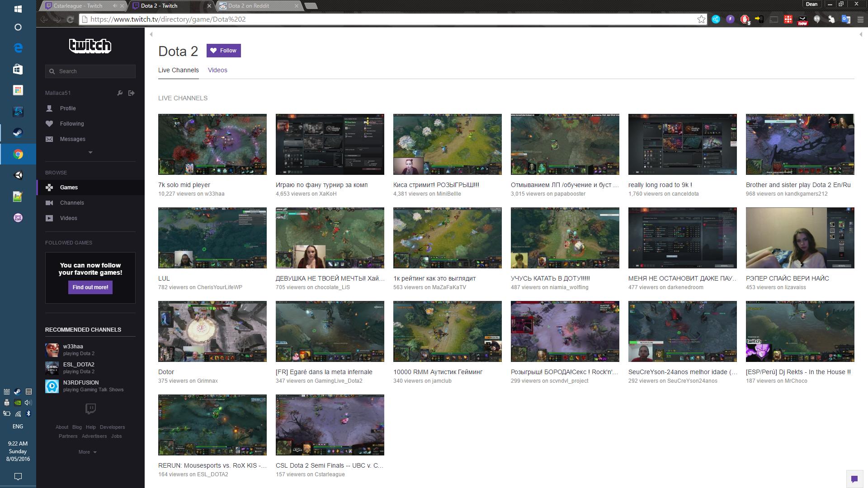Open the chat bubble icon at bottom right
The height and width of the screenshot is (488, 868).
(x=854, y=479)
